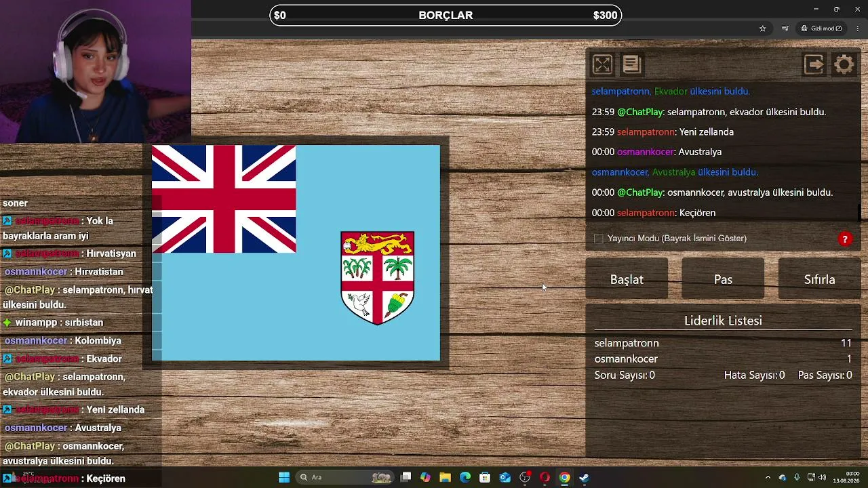Click game log line 'selampatronn: Keçiören'

pos(654,213)
